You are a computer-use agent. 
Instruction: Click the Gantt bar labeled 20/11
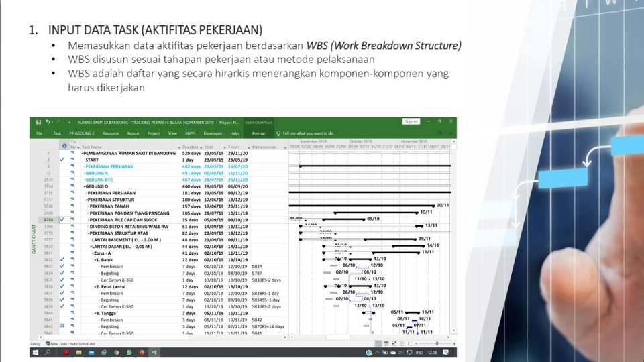[x=362, y=206]
